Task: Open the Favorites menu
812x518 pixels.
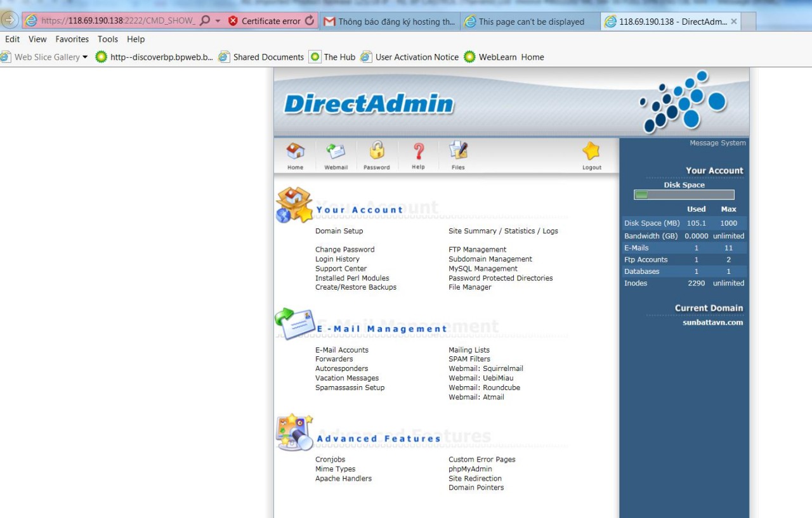Action: [72, 39]
